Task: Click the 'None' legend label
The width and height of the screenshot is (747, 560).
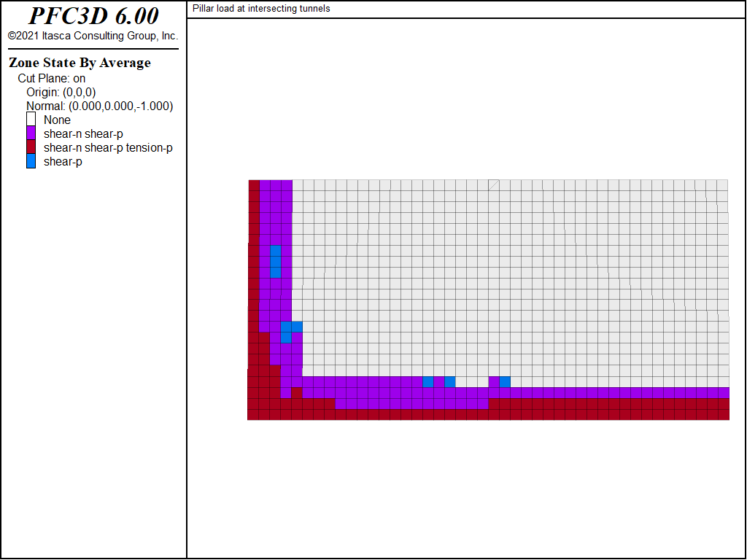Action: click(x=57, y=120)
